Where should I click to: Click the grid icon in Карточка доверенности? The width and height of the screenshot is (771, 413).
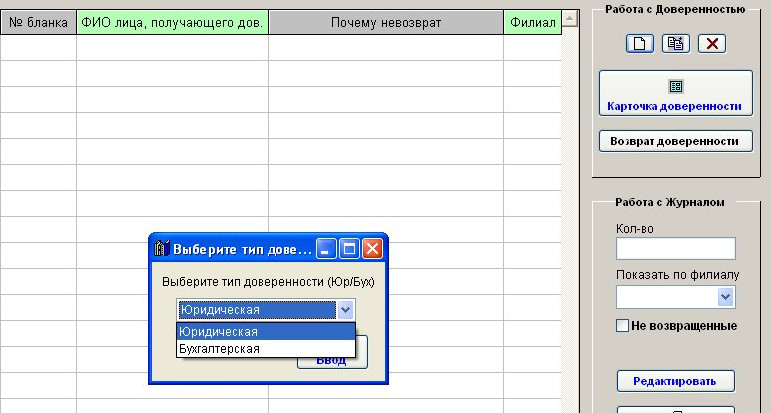point(676,87)
